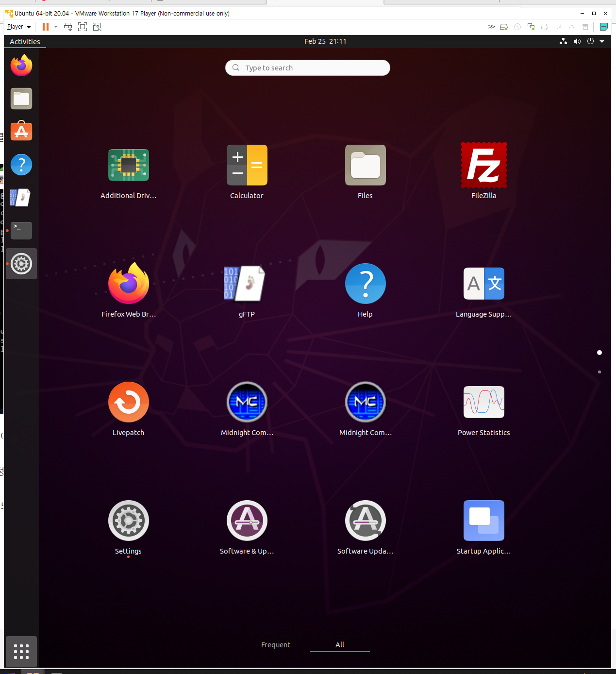Open the VMware Player menu
616x674 pixels.
point(19,27)
